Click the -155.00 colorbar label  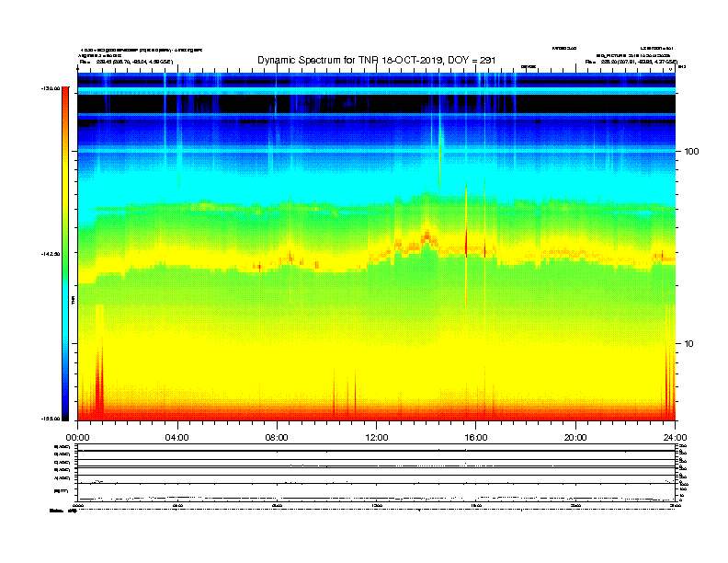pyautogui.click(x=51, y=419)
